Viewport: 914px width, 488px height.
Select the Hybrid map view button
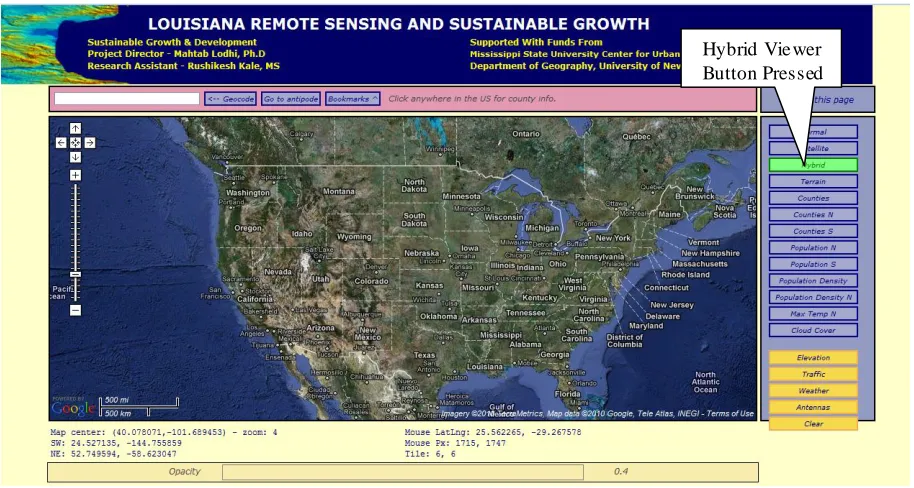tap(813, 165)
